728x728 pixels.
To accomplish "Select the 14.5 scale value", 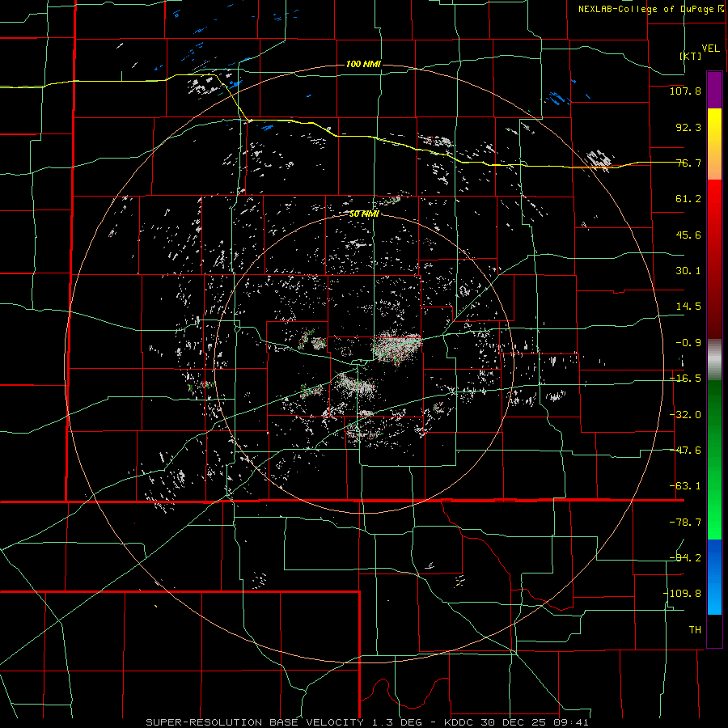I will point(688,307).
